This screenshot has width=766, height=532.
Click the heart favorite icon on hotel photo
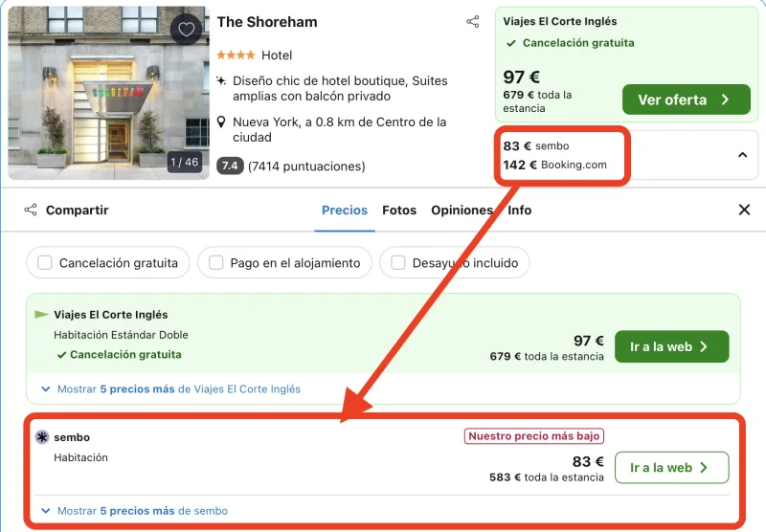click(186, 30)
